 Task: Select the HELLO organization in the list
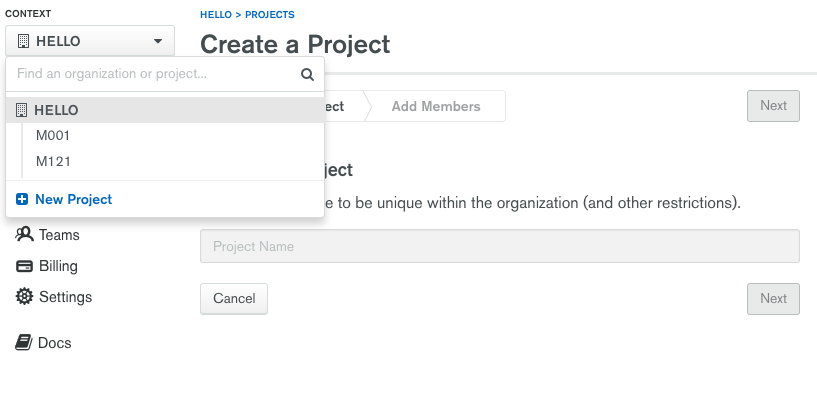point(57,110)
